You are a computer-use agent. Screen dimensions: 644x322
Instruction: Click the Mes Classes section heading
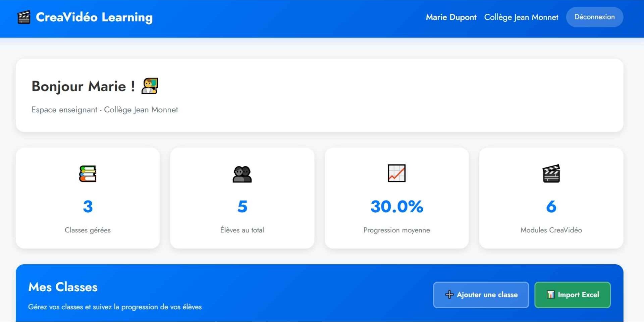tap(63, 287)
